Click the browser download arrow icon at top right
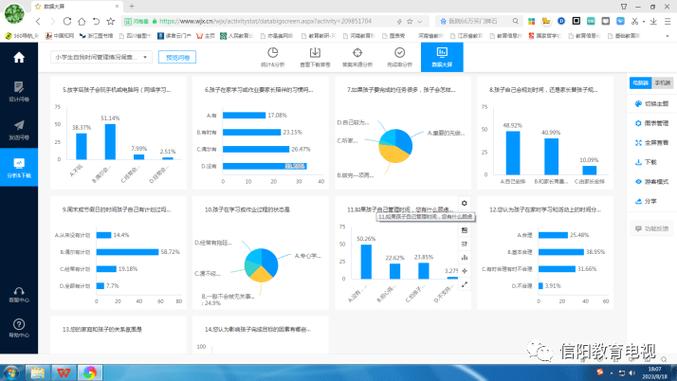Image resolution: width=677 pixels, height=381 pixels. (653, 21)
